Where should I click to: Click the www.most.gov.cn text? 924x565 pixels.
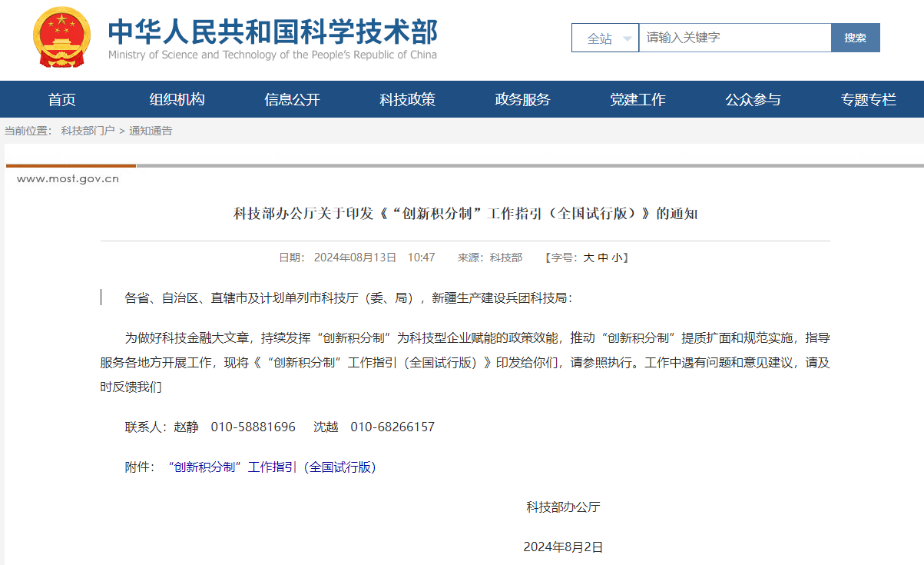[x=68, y=179]
